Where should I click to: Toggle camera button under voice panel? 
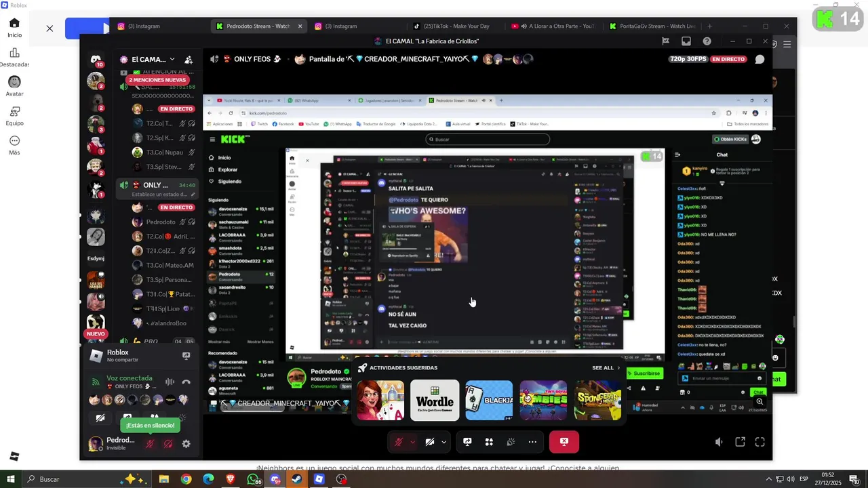[x=100, y=418]
